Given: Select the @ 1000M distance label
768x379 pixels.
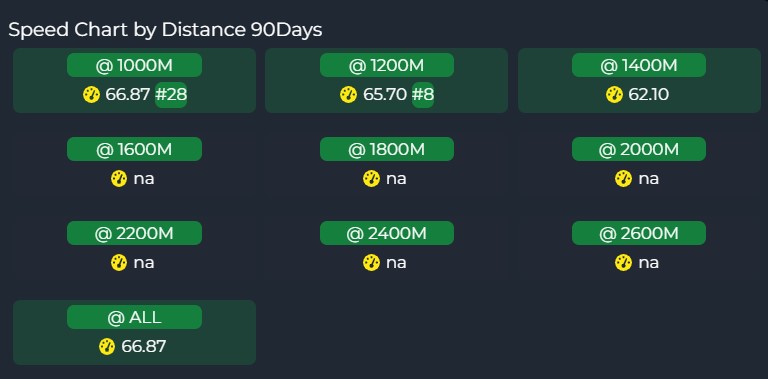Looking at the screenshot, I should [134, 65].
